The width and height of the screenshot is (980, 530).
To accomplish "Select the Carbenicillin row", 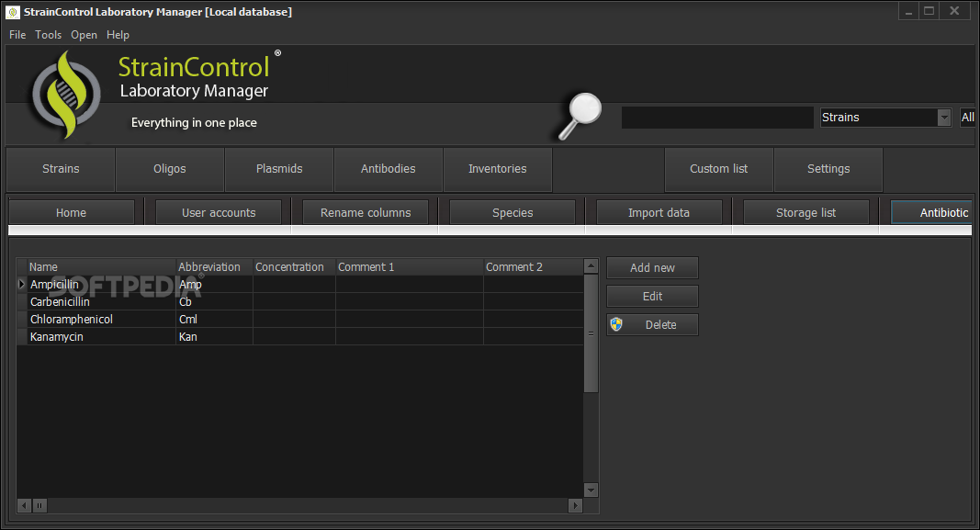I will tap(300, 302).
